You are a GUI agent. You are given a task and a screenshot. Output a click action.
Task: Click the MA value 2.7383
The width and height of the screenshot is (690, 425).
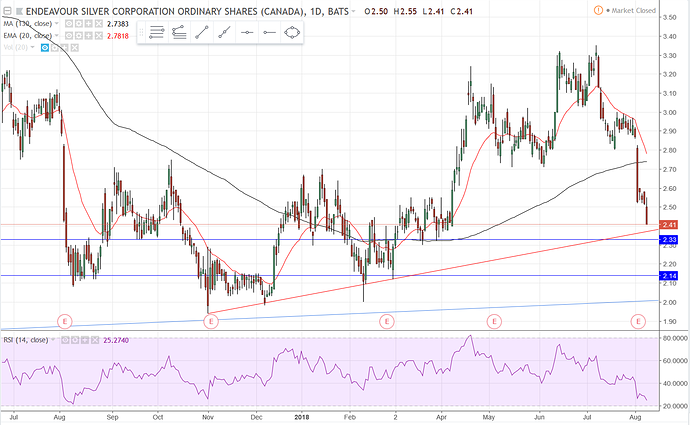click(118, 24)
